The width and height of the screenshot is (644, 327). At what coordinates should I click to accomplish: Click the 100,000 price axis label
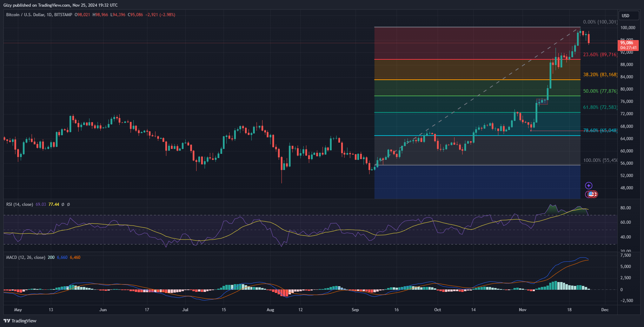[628, 28]
